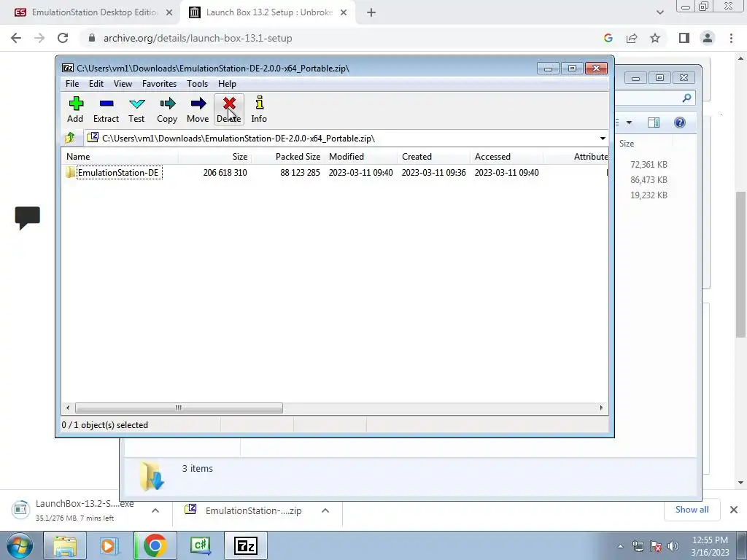Image resolution: width=747 pixels, height=560 pixels.
Task: Click the 7-Zip horizontal scrollbar thumb
Action: tap(179, 408)
